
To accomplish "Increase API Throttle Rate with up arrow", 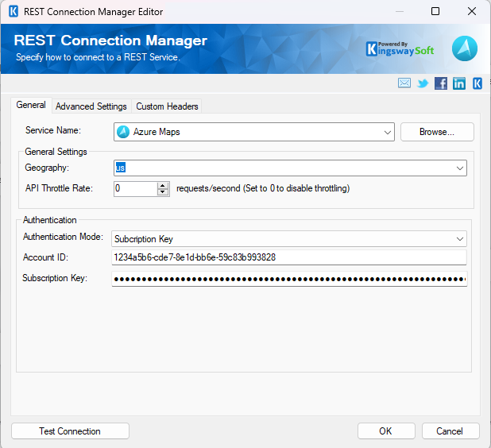I will pos(163,185).
